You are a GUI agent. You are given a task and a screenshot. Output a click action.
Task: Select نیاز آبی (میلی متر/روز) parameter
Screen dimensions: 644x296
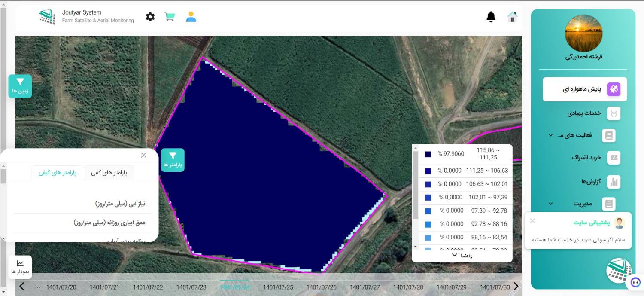click(120, 204)
